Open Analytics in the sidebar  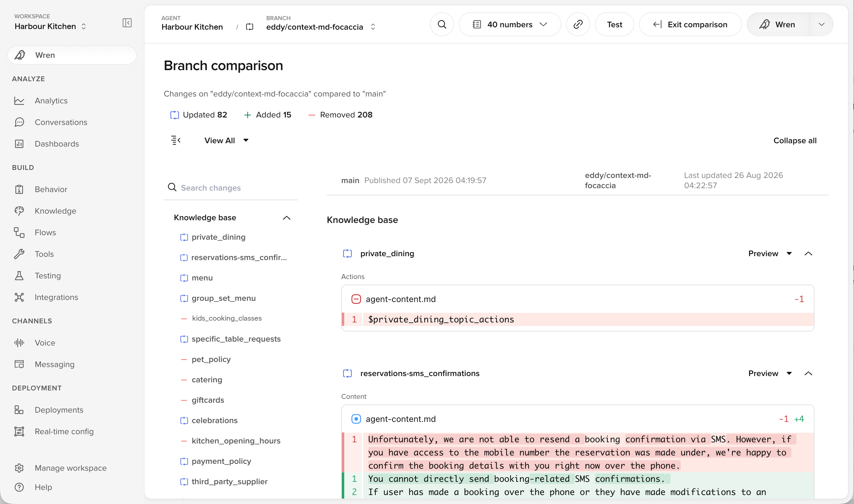click(x=51, y=100)
